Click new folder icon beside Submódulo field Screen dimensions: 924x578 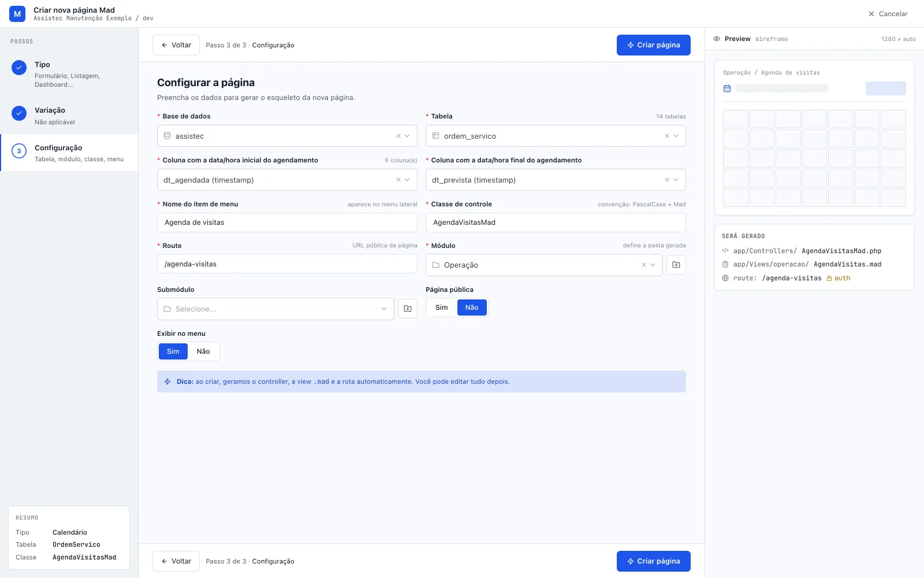408,309
